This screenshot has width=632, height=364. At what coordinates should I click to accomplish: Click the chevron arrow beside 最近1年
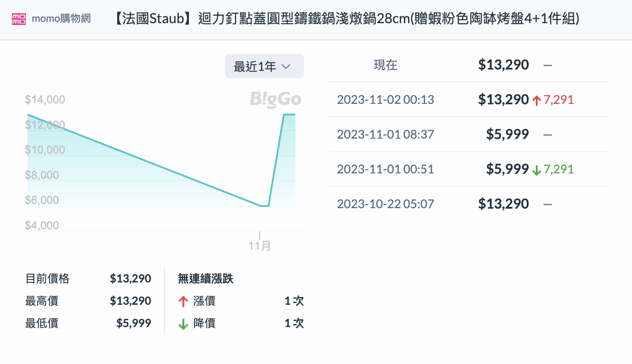pyautogui.click(x=286, y=67)
